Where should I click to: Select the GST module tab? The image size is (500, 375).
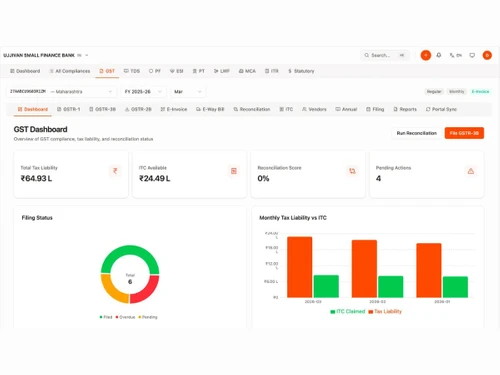(107, 71)
